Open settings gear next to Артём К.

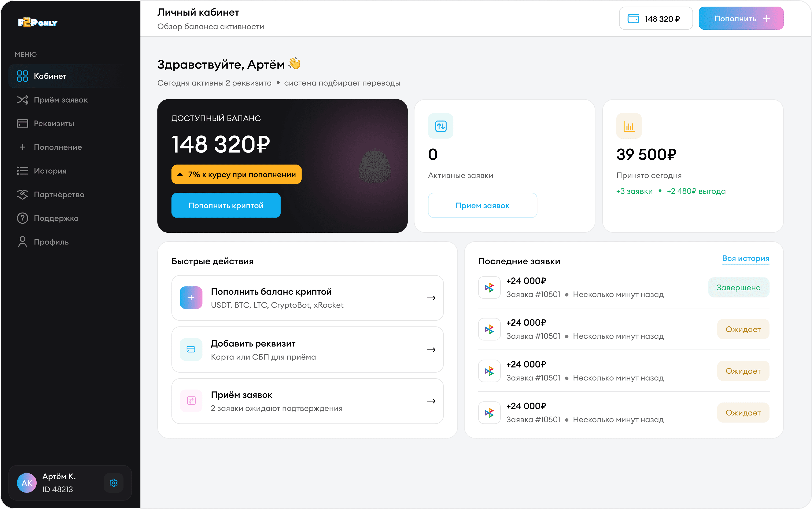tap(114, 483)
